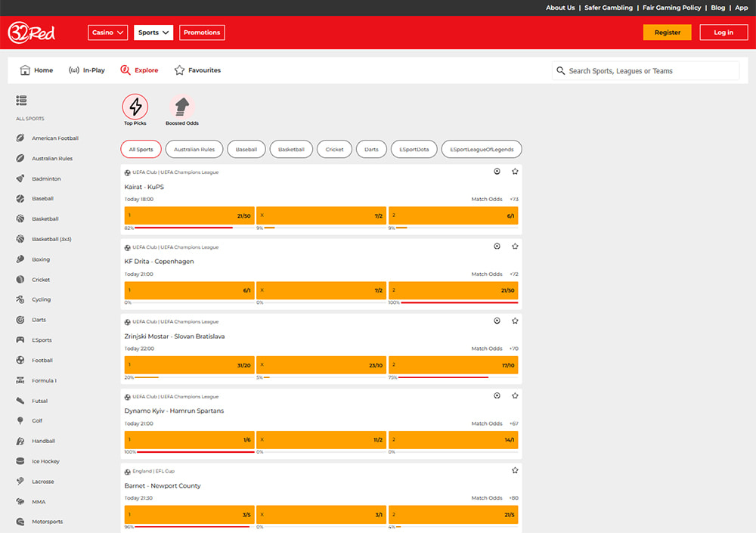Bet on the draw at 23/10
The image size is (756, 533).
tap(321, 365)
